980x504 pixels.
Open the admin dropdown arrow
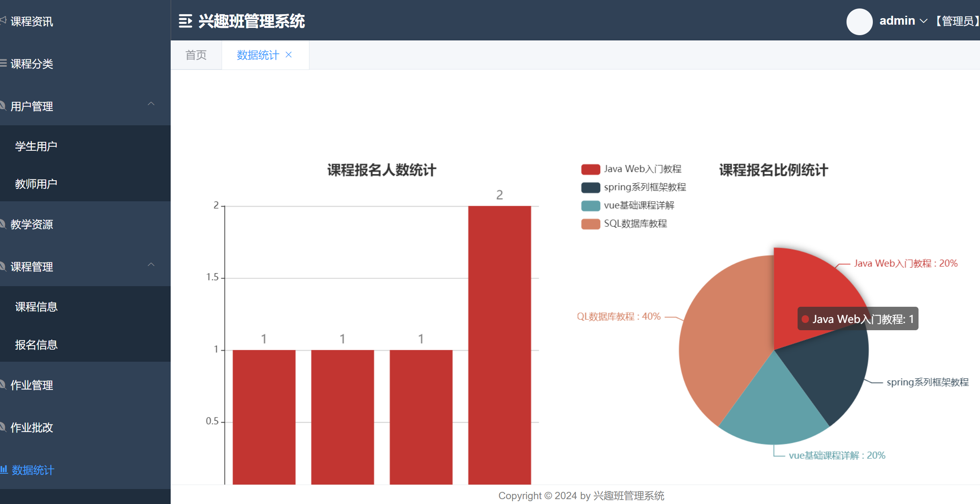coord(925,21)
